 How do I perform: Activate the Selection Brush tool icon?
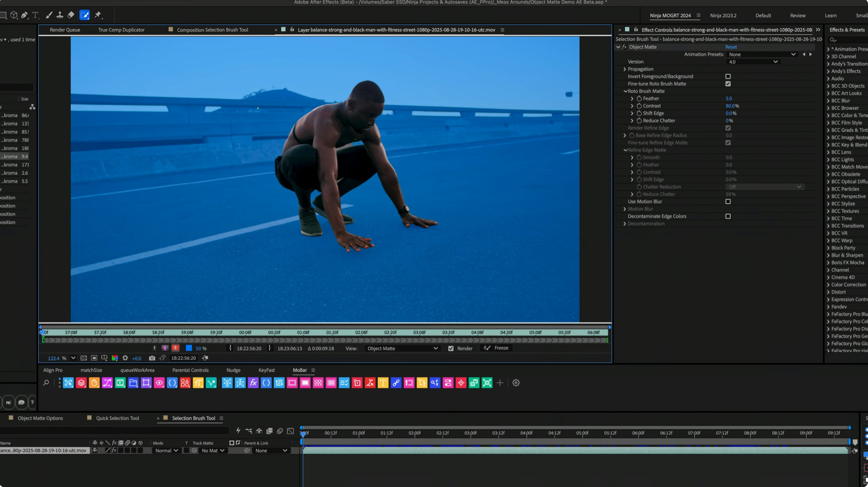(x=84, y=15)
